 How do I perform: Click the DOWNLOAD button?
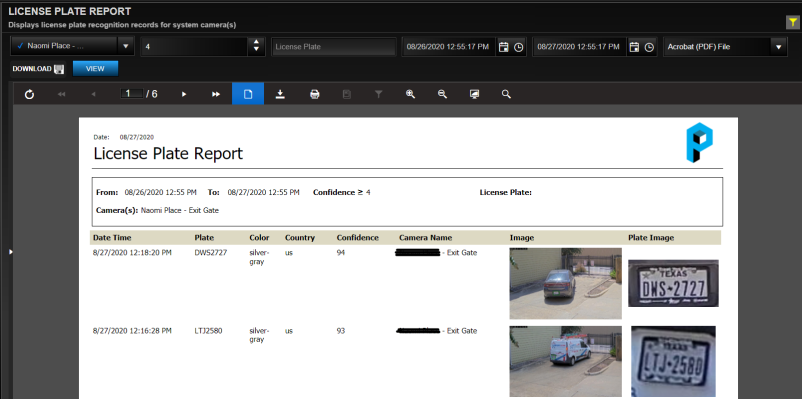38,69
